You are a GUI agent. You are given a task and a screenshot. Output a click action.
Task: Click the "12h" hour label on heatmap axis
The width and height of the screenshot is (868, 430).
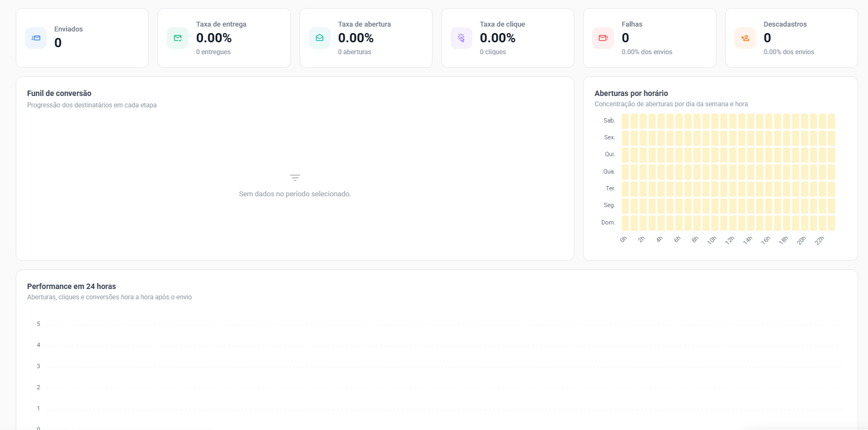[x=730, y=240]
